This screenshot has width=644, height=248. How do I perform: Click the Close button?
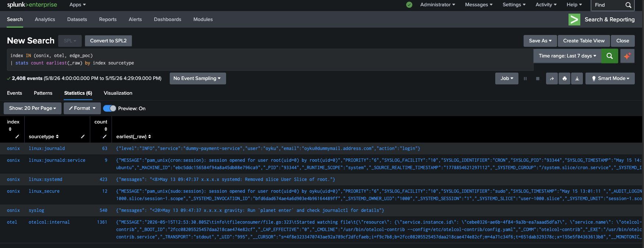click(x=623, y=41)
